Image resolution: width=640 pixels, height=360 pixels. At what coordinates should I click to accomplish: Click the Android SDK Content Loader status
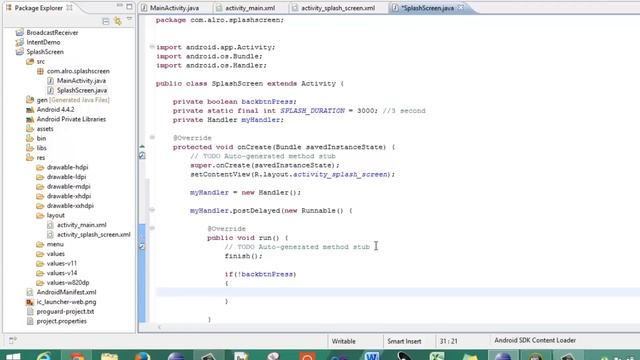click(x=535, y=340)
